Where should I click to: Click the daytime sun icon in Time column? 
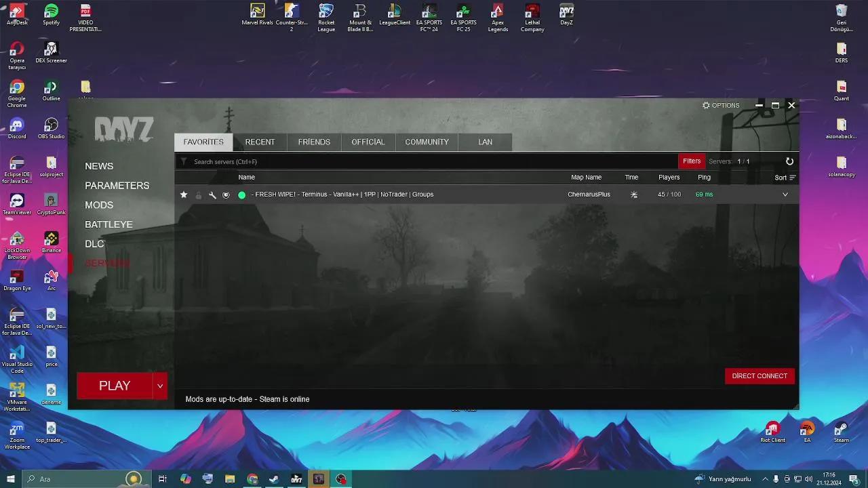[634, 195]
